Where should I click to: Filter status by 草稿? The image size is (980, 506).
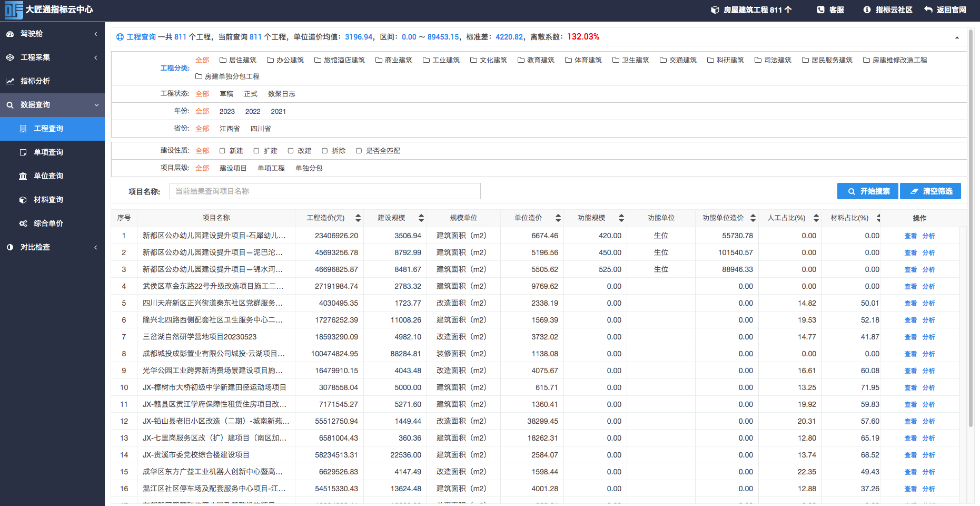coord(226,94)
